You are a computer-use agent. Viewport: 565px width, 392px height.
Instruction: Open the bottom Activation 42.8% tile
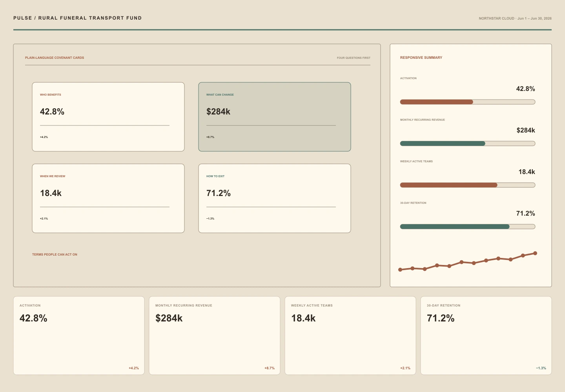[79, 336]
